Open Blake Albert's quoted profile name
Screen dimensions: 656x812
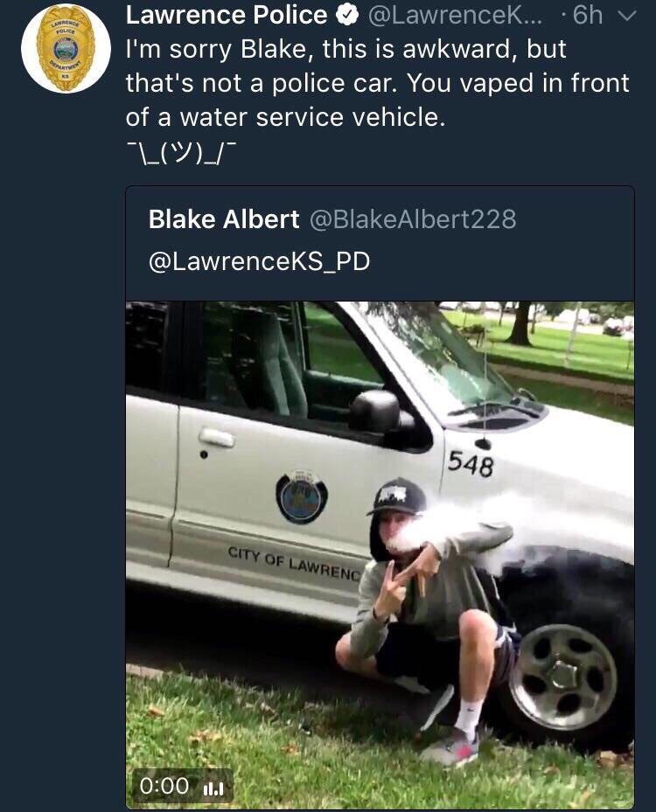click(224, 219)
